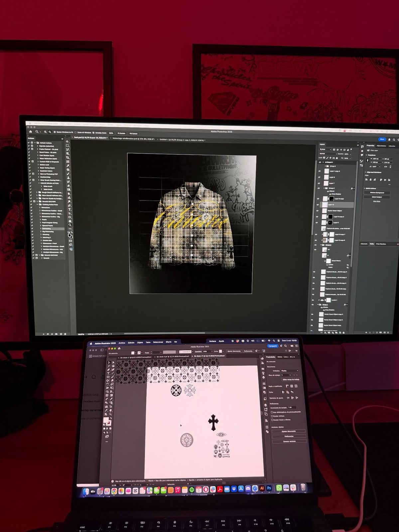The height and width of the screenshot is (532, 399).
Task: Select the Direct Selection tool in Illustrator
Action: 113,362
